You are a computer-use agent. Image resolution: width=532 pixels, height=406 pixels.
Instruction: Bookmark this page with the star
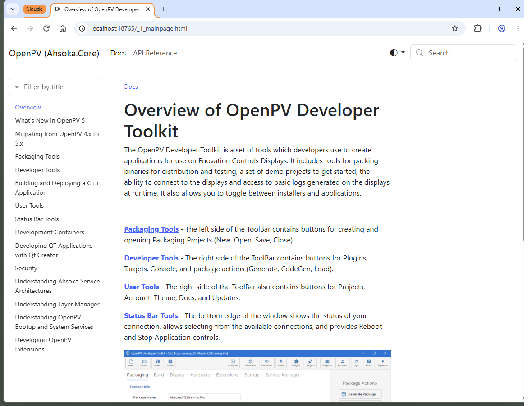tap(454, 28)
